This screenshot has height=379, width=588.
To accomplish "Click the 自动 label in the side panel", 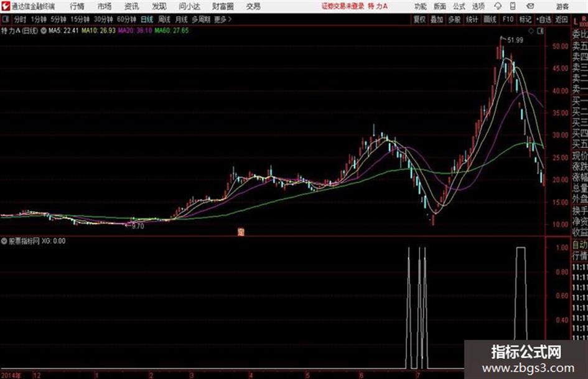I will click(580, 245).
